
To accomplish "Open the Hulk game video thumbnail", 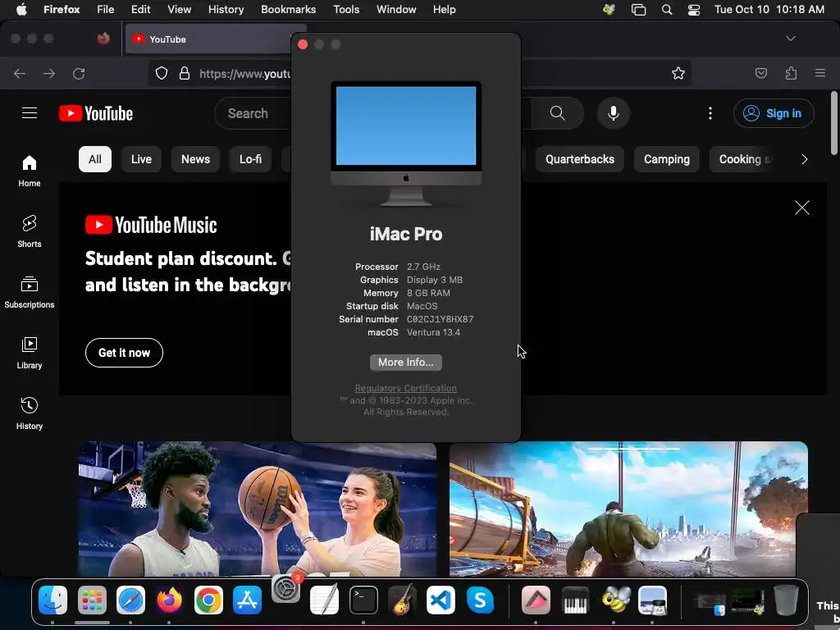I will pos(628,509).
